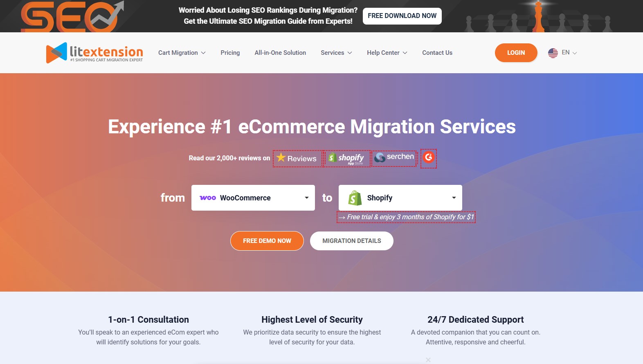
Task: Click the MIGRATION DETAILS button
Action: coord(352,241)
